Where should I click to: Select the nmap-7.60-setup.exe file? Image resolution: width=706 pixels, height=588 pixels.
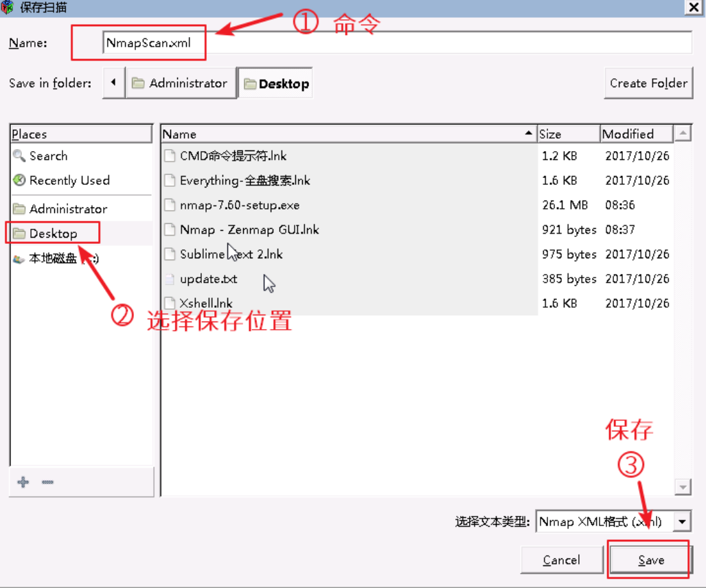coord(240,205)
